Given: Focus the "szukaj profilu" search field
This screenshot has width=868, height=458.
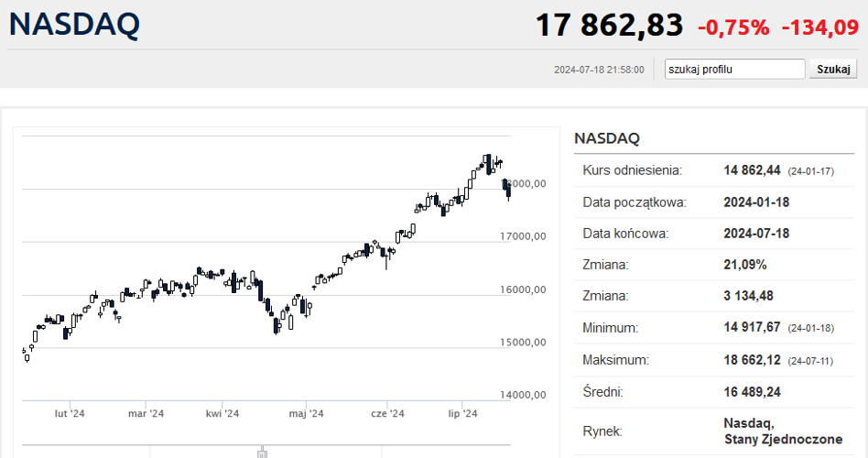Looking at the screenshot, I should [734, 70].
